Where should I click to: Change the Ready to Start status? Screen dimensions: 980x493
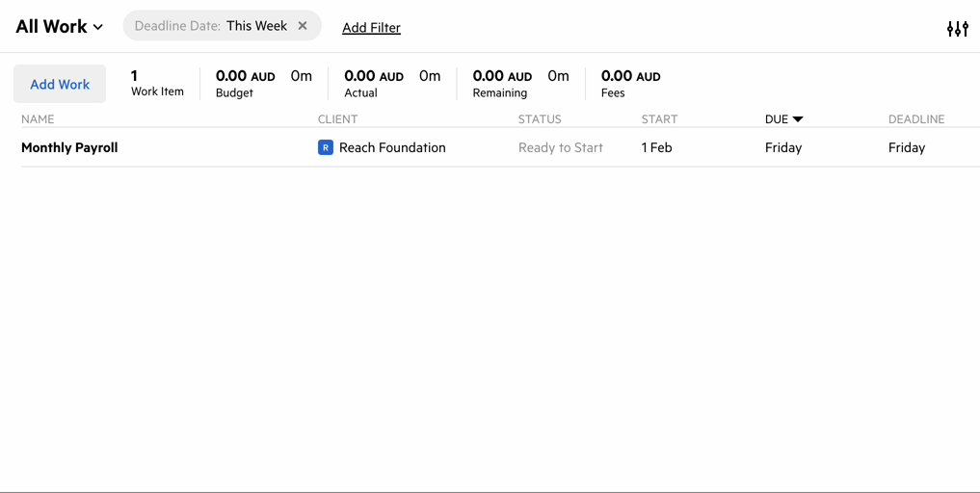(561, 147)
